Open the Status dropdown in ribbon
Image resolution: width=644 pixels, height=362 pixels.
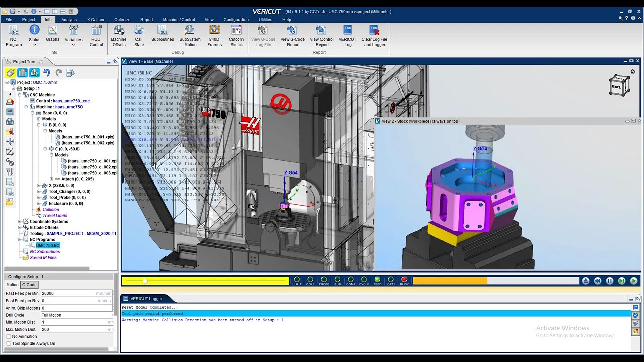(34, 36)
